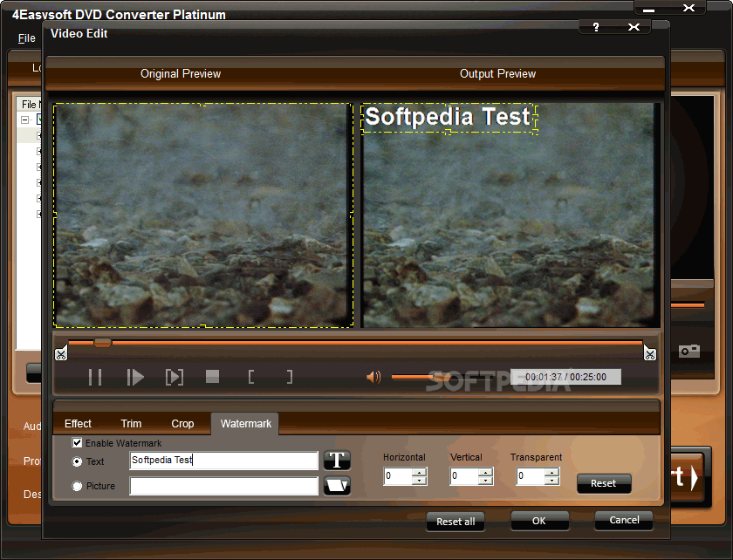Click the Vertical value field
This screenshot has width=733, height=560.
pos(464,476)
